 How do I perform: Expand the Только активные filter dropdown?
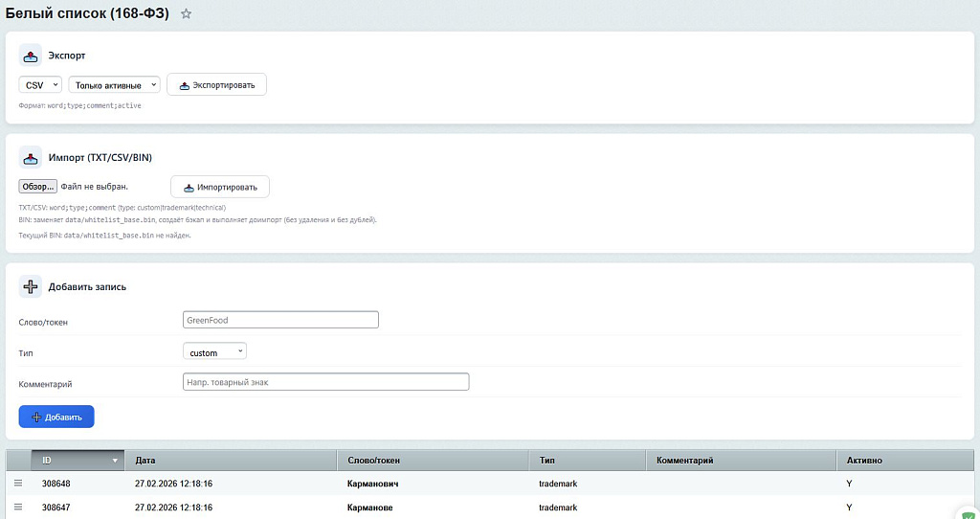pos(114,85)
